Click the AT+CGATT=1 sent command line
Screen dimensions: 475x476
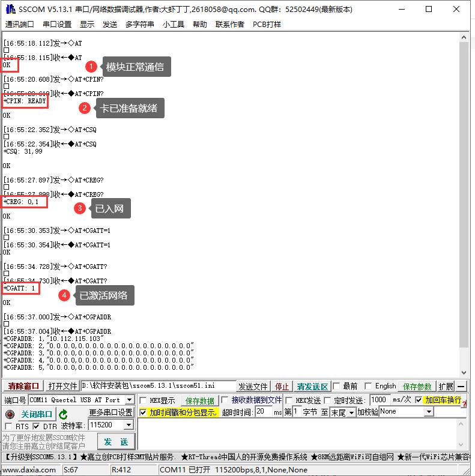point(57,230)
